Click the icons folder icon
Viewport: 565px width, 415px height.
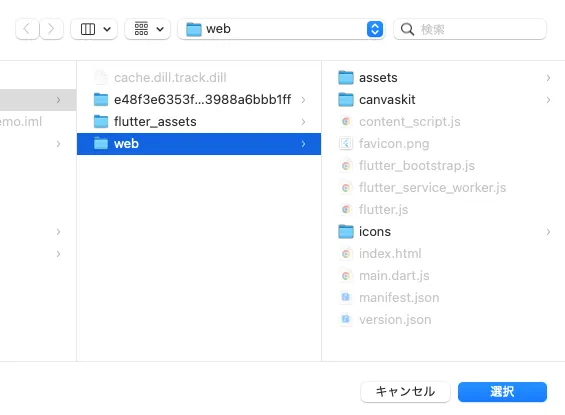click(x=346, y=232)
